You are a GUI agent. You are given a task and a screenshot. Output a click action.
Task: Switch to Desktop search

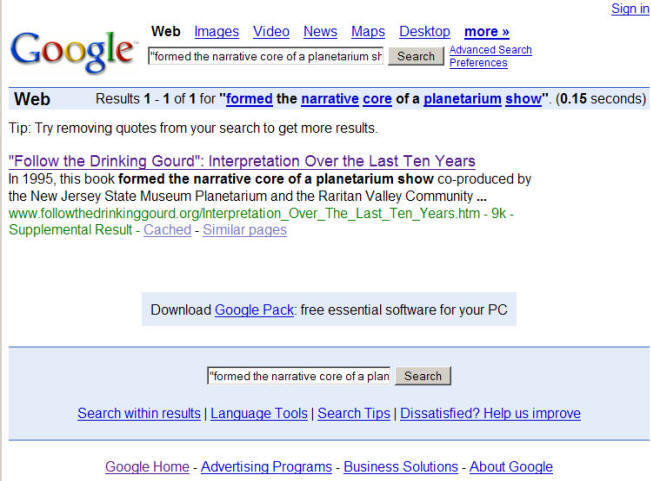pyautogui.click(x=424, y=32)
